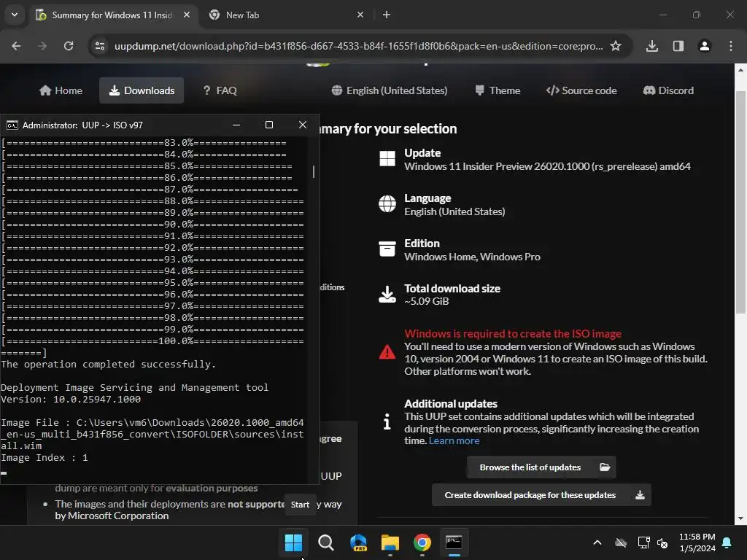Expand system tray hidden icons chevron
Image resolution: width=747 pixels, height=560 pixels.
pyautogui.click(x=597, y=542)
